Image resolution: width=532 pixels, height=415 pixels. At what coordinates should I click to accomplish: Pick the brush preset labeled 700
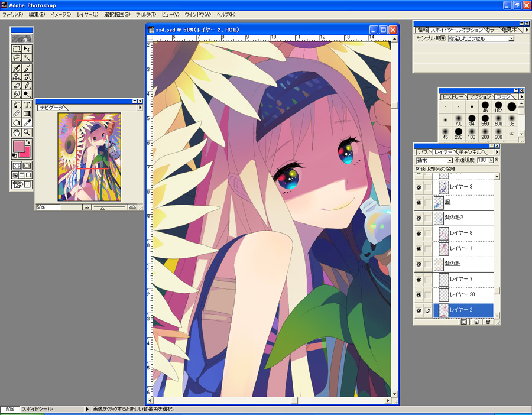[459, 120]
